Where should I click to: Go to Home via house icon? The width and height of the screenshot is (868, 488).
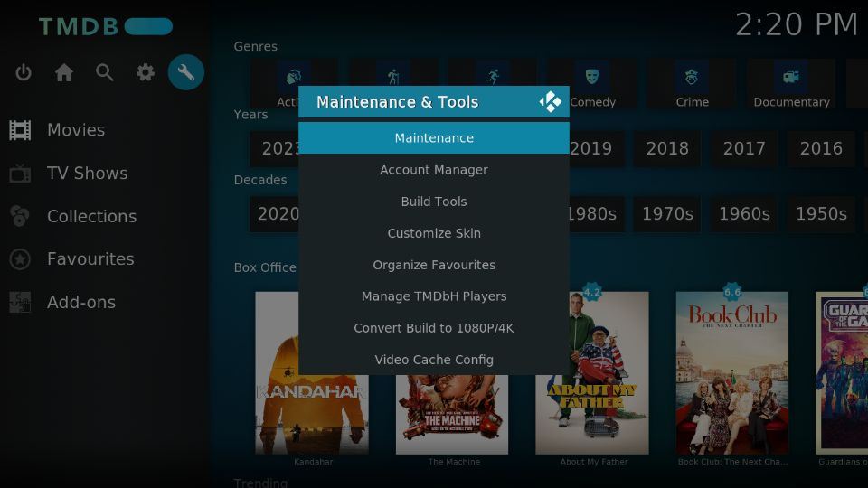coord(63,72)
